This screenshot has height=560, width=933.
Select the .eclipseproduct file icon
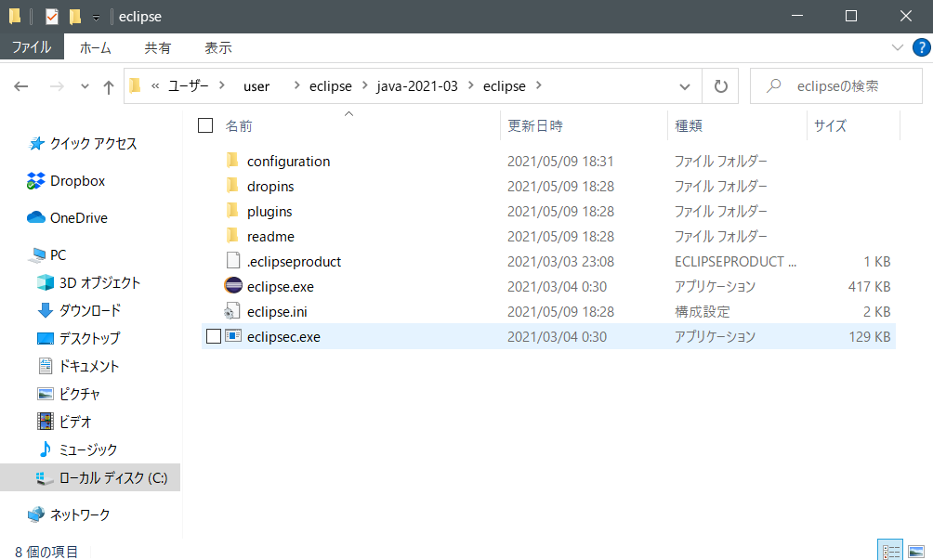(x=232, y=261)
